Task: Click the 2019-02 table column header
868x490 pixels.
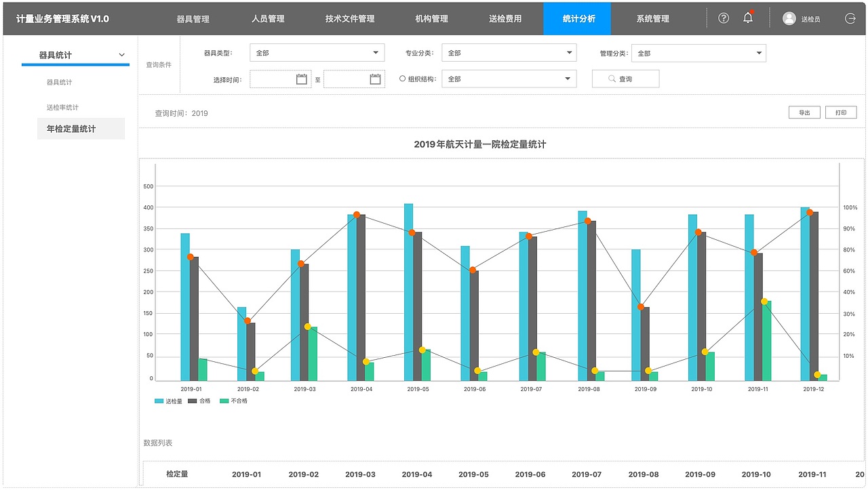Action: [304, 474]
